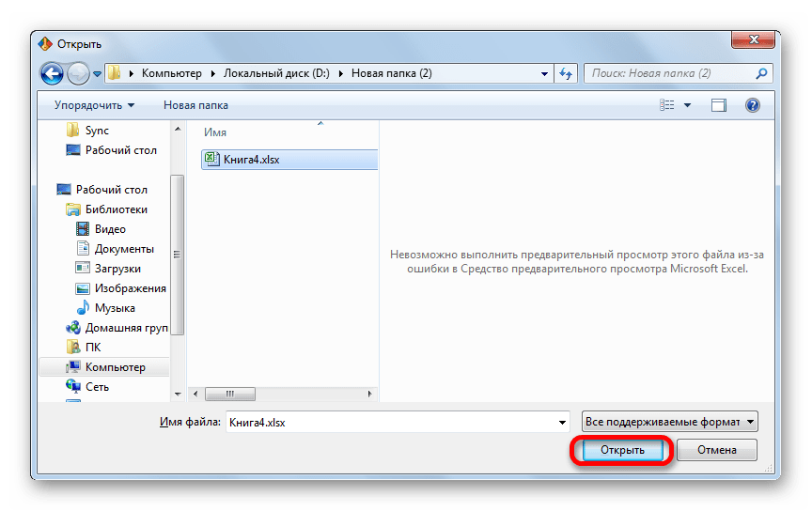Close the Открыть dialog
Viewport: 812px width, 511px height.
pos(754,39)
